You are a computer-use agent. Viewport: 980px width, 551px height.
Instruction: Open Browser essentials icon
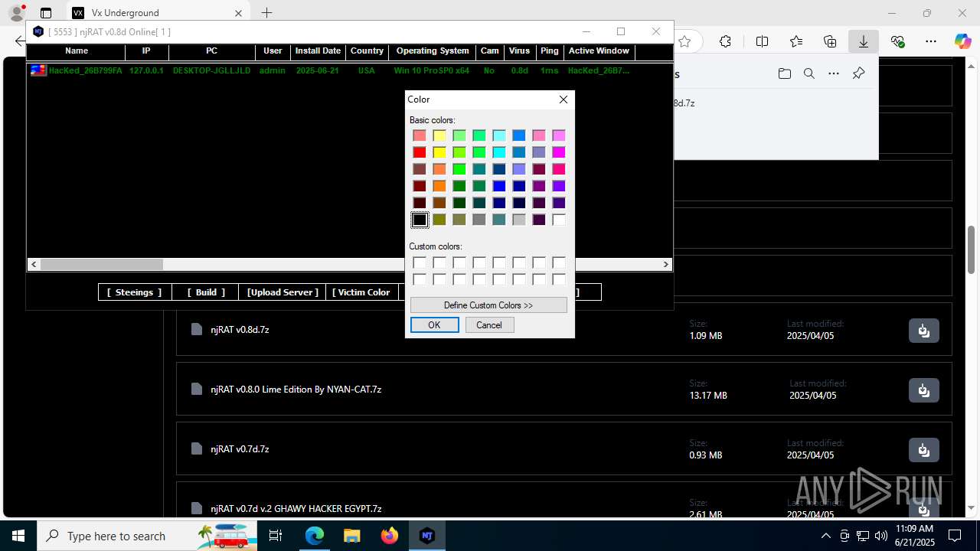898,42
